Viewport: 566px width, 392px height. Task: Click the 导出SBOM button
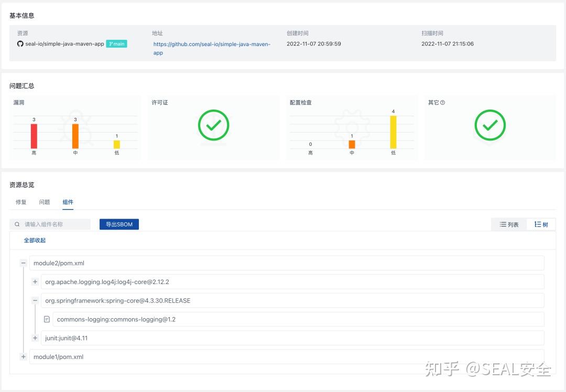point(119,224)
